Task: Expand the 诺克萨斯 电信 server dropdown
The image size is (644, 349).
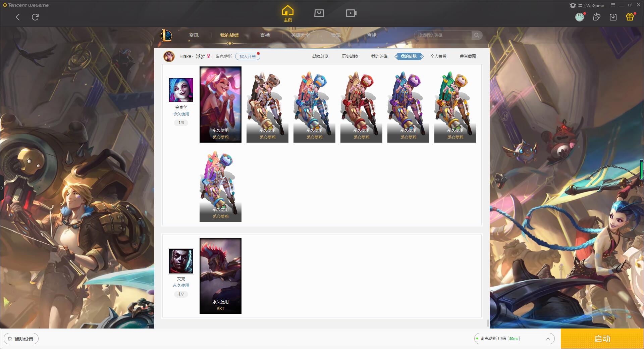Action: click(514, 339)
